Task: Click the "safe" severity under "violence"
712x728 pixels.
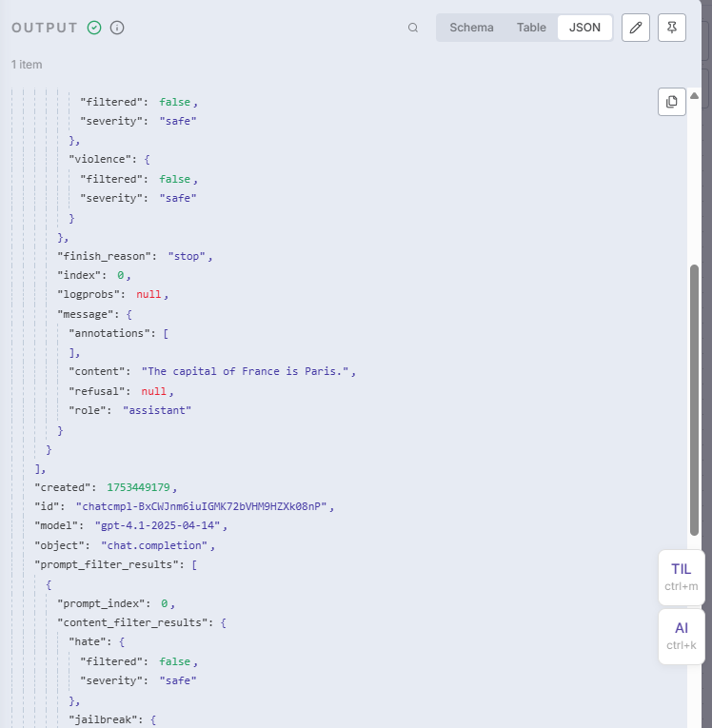Action: point(178,198)
